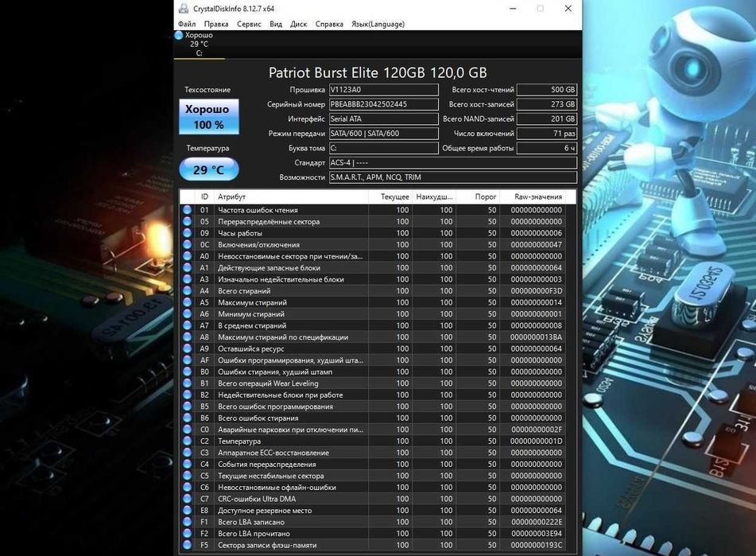Viewport: 756px width, 556px height.
Task: Click status icon for Часы работы row
Action: click(187, 233)
